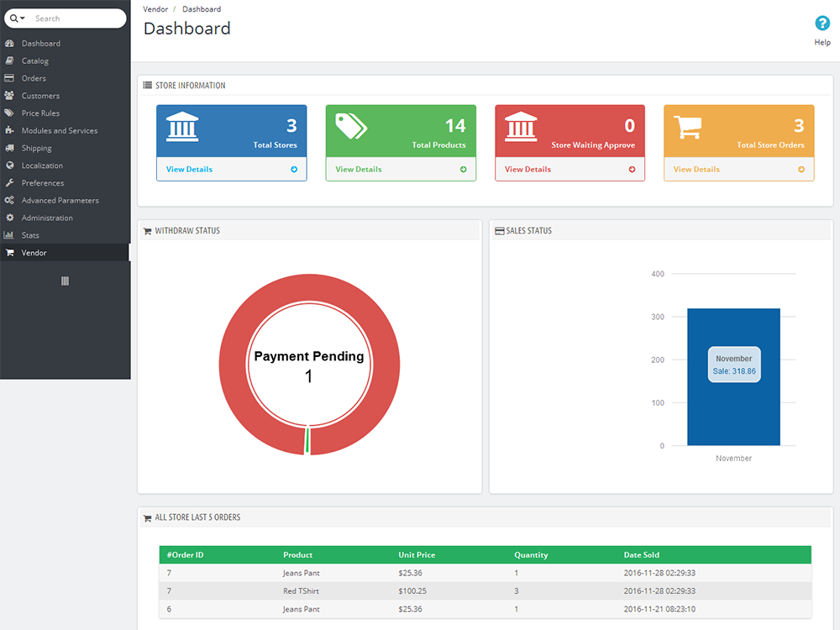View Details of Total Store Orders
The width and height of the screenshot is (840, 630).
(x=696, y=170)
